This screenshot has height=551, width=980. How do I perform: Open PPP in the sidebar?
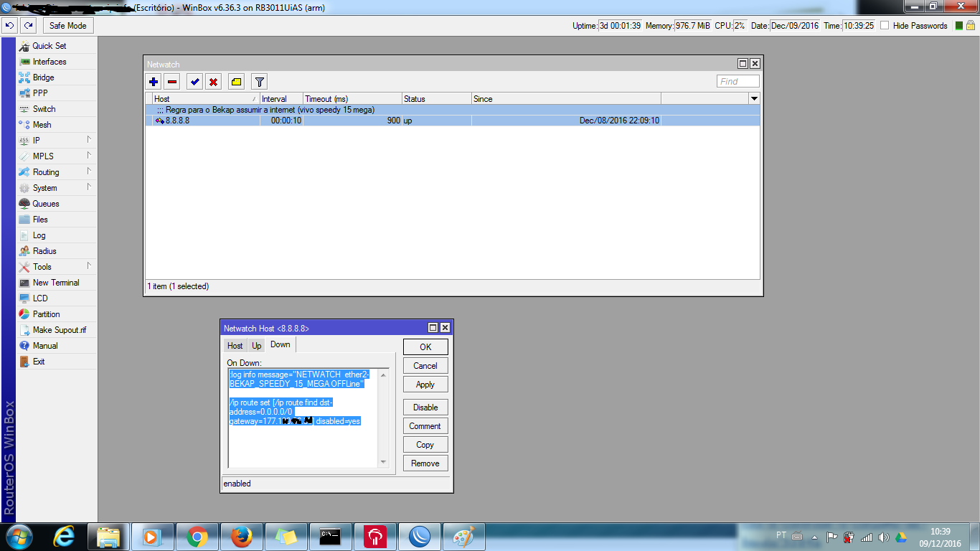[56, 93]
